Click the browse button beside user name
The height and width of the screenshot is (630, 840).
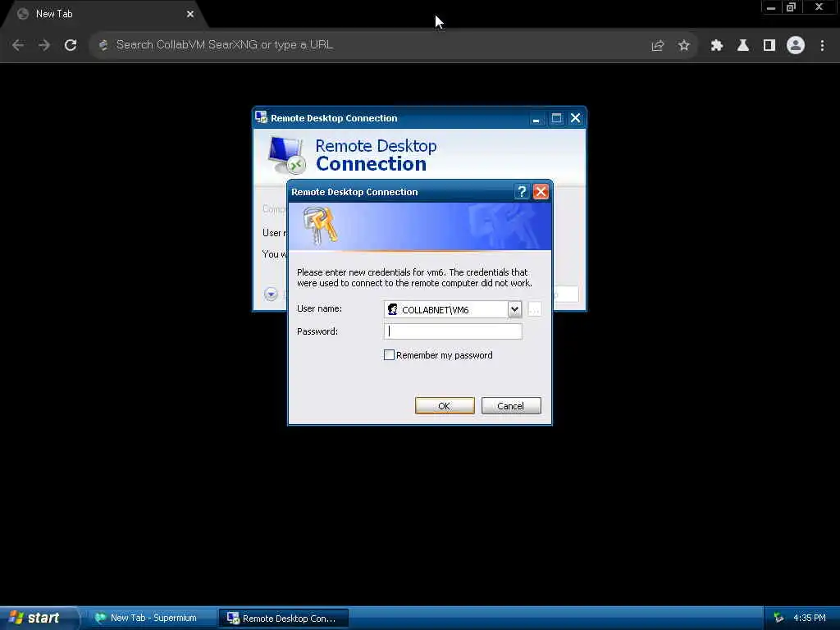[534, 309]
